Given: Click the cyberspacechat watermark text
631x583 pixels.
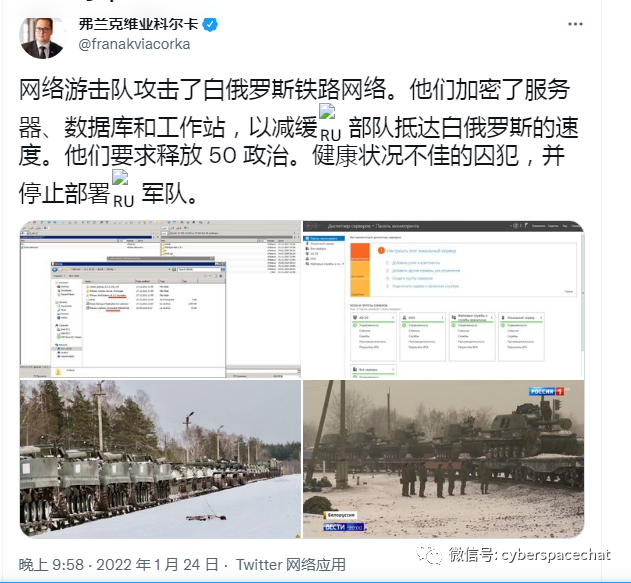Looking at the screenshot, I should (x=556, y=555).
